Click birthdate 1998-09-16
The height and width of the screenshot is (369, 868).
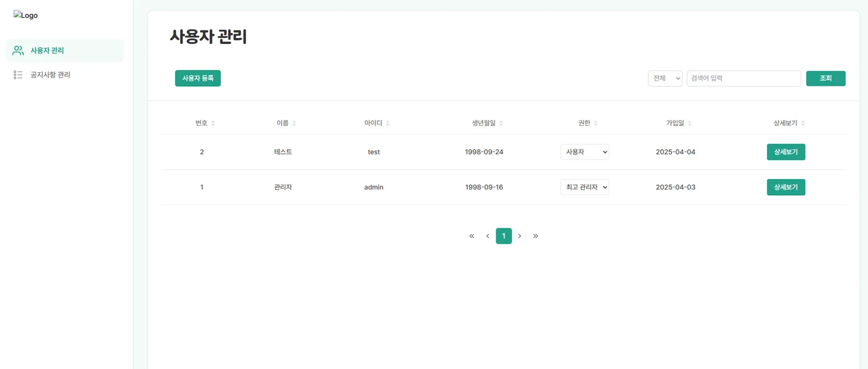pyautogui.click(x=484, y=187)
